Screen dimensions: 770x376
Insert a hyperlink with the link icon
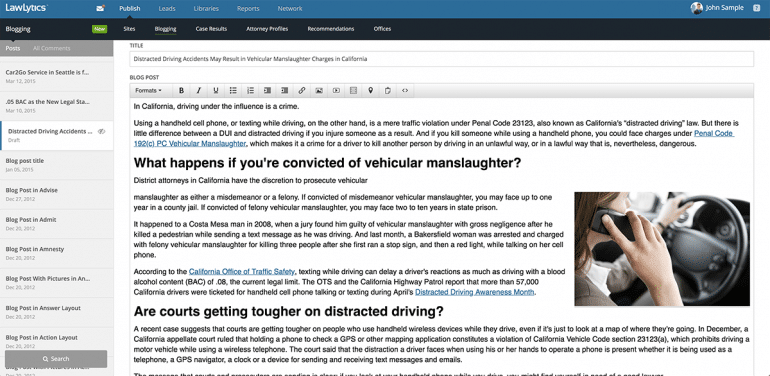point(302,90)
